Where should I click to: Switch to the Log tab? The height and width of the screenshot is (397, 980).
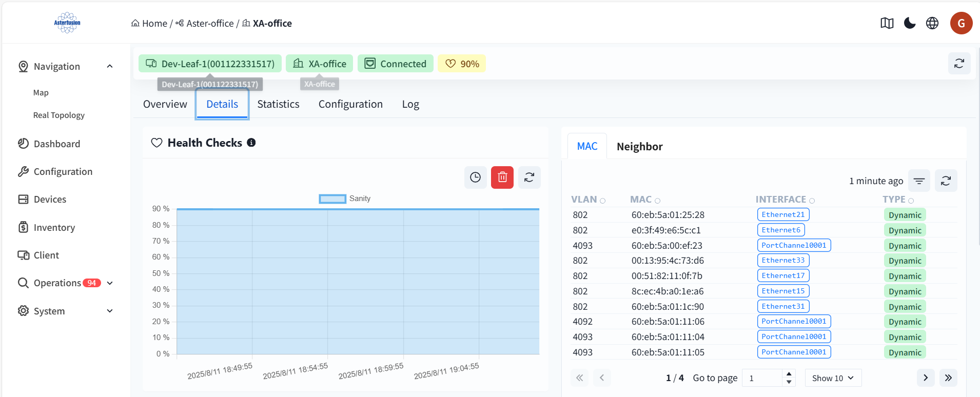click(x=410, y=104)
